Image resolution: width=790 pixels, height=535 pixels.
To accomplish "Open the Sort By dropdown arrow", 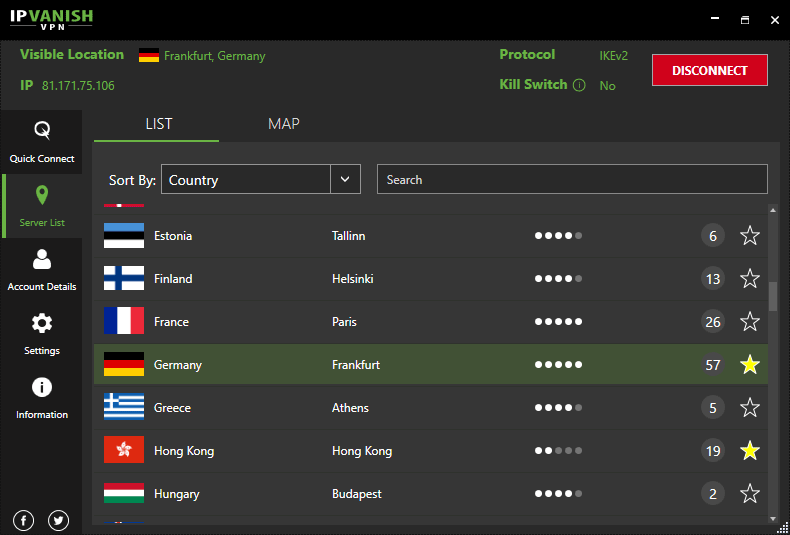I will click(345, 179).
